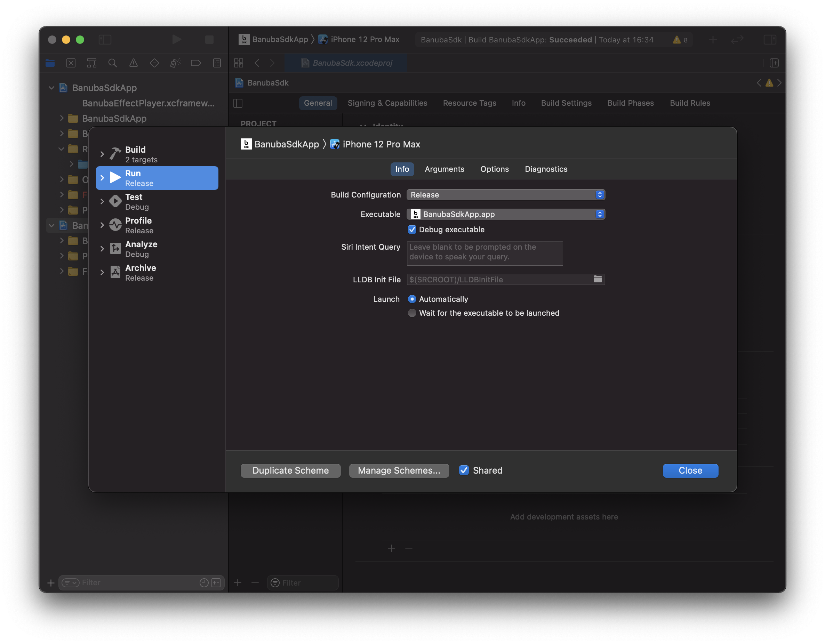Click the Stop button in toolbar

[209, 39]
